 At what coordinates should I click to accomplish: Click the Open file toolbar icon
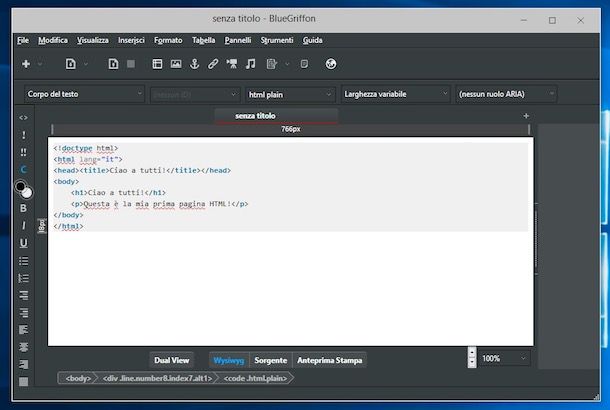point(71,64)
